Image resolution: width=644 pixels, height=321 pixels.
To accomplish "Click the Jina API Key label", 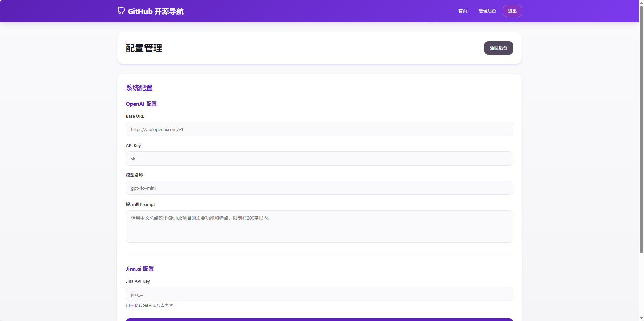I will [137, 281].
